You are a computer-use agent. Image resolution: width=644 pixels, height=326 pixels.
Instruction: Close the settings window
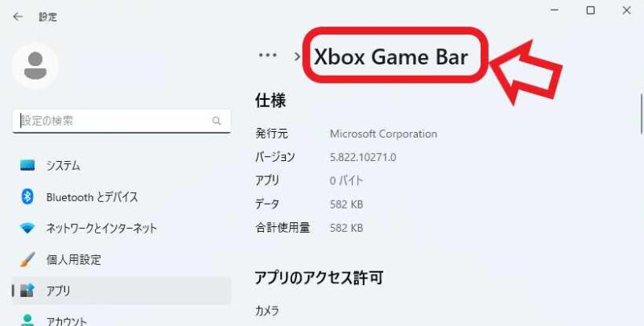click(x=626, y=10)
